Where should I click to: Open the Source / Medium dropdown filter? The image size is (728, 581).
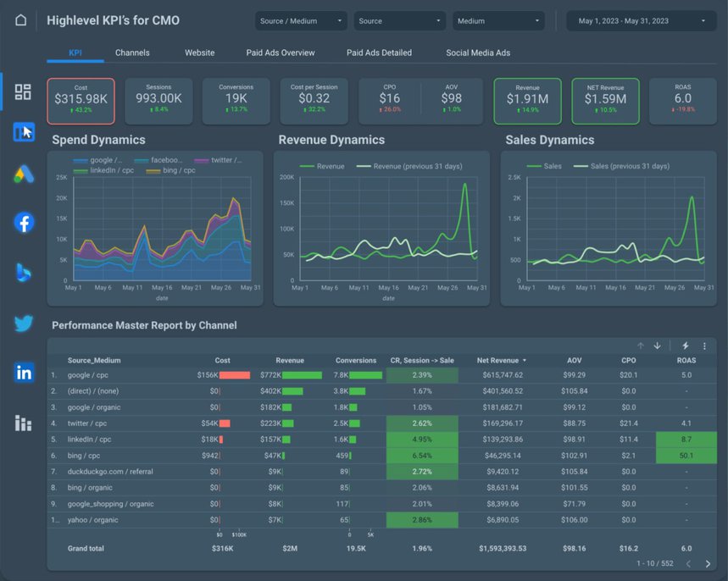click(301, 21)
